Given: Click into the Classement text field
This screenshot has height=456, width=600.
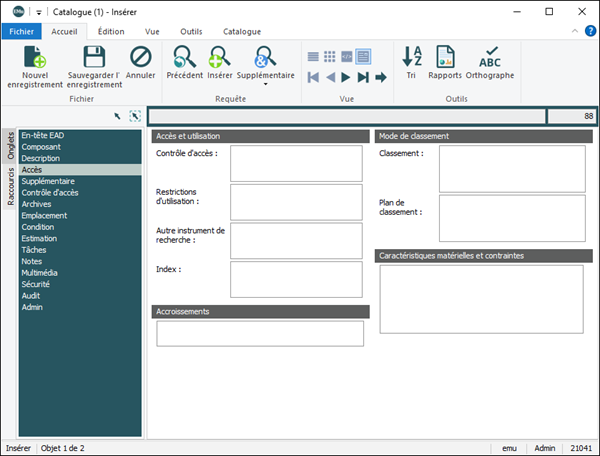Looking at the screenshot, I should pyautogui.click(x=511, y=168).
